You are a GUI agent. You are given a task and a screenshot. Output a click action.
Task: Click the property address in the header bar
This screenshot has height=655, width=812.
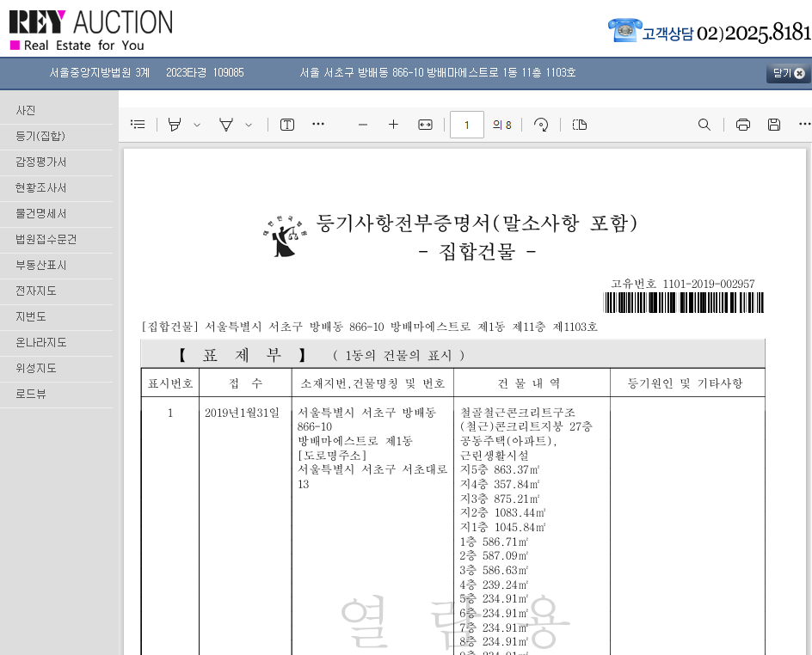tap(438, 72)
